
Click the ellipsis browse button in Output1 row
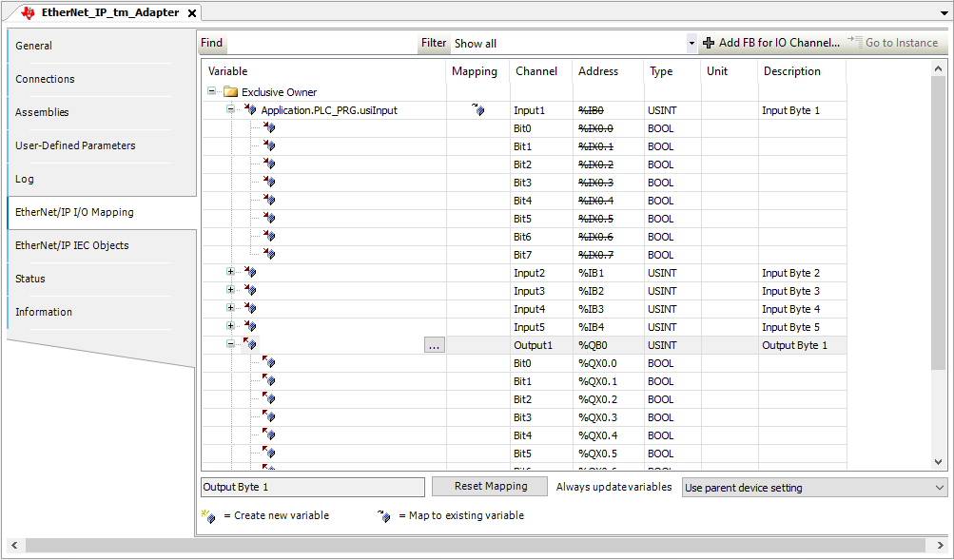click(x=434, y=345)
